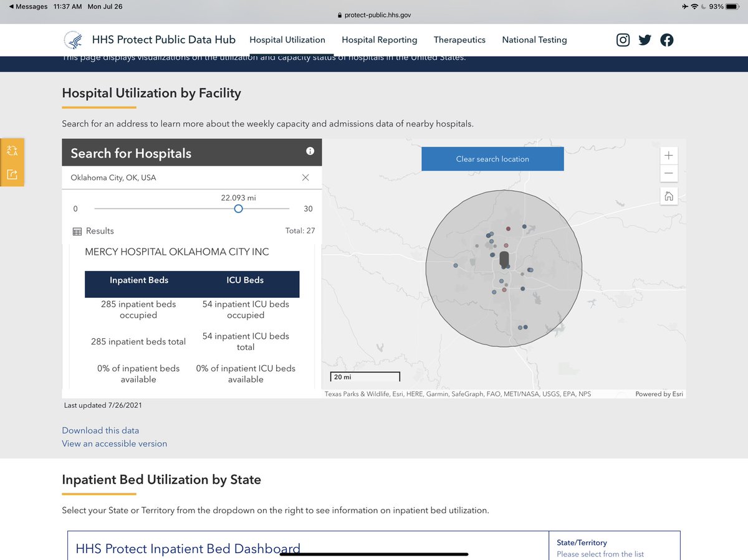748x560 pixels.
Task: Click the Clear search location button
Action: pos(492,159)
